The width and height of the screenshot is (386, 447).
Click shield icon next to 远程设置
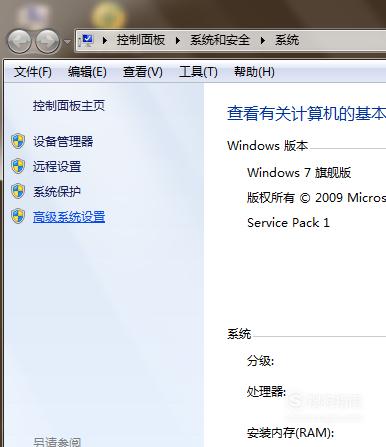(18, 166)
